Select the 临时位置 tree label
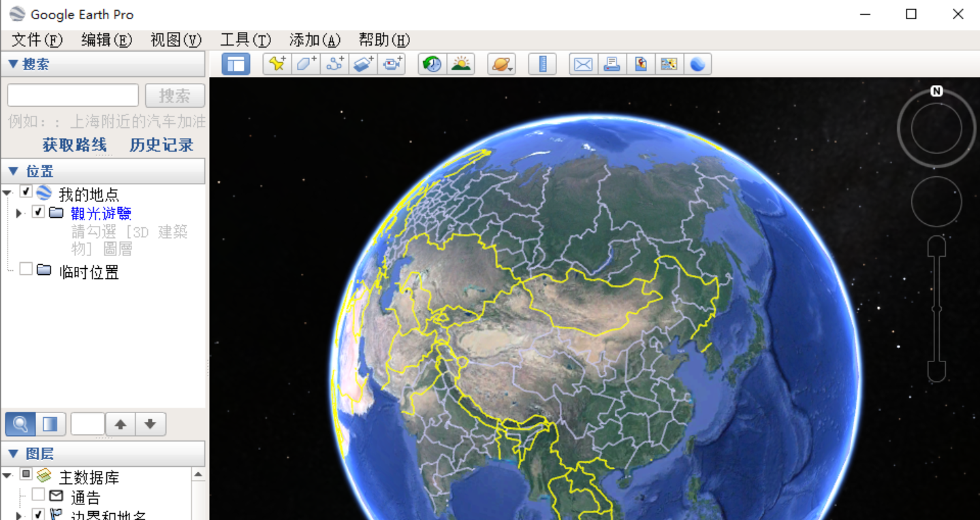The height and width of the screenshot is (520, 980). point(89,272)
